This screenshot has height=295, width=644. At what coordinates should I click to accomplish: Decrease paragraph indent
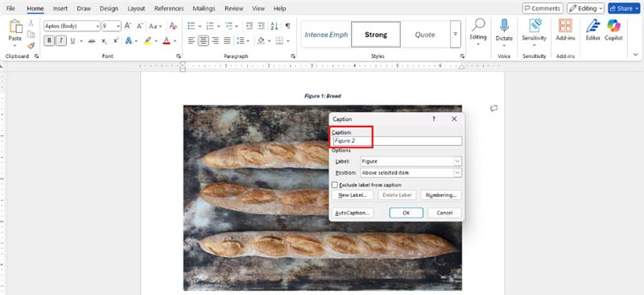(250, 26)
